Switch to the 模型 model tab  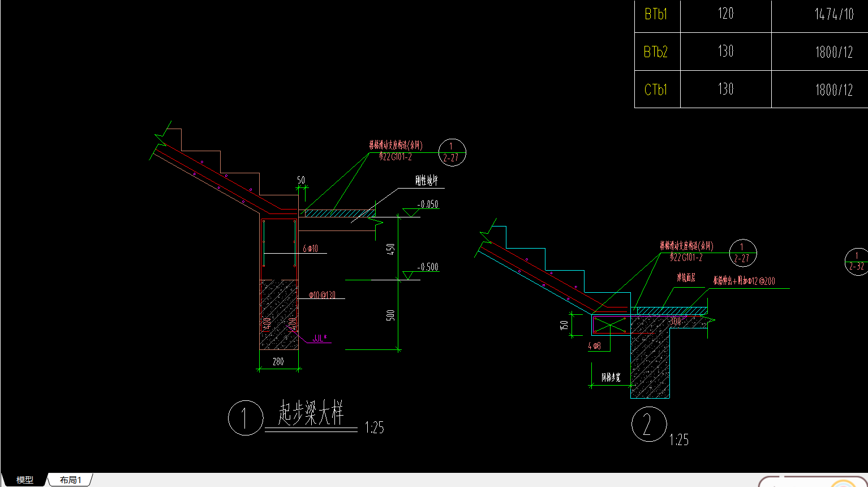click(x=24, y=480)
